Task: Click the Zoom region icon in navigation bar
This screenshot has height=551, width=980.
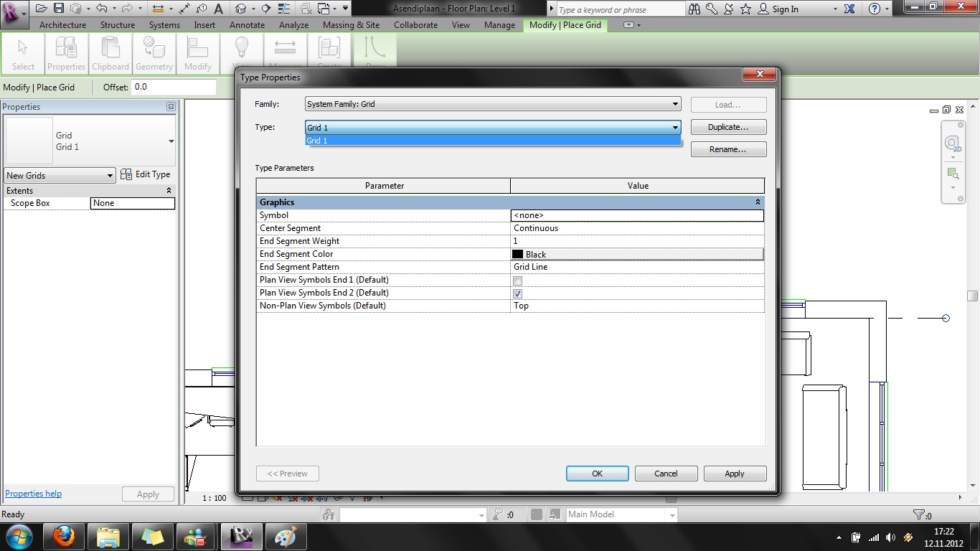Action: point(953,174)
